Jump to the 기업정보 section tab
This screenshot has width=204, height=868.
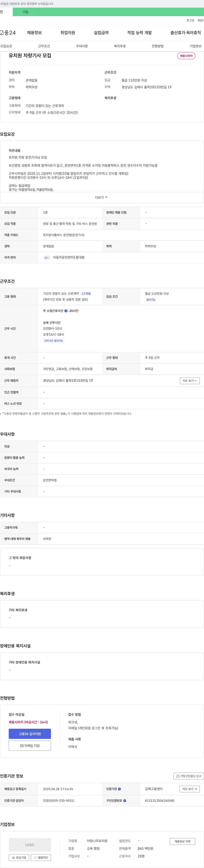[x=195, y=46]
